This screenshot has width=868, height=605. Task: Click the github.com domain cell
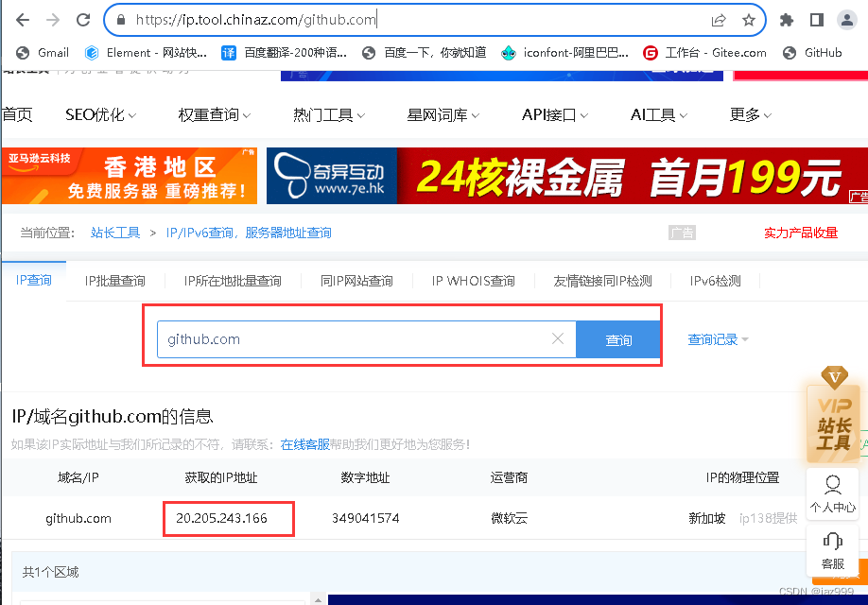(x=78, y=518)
